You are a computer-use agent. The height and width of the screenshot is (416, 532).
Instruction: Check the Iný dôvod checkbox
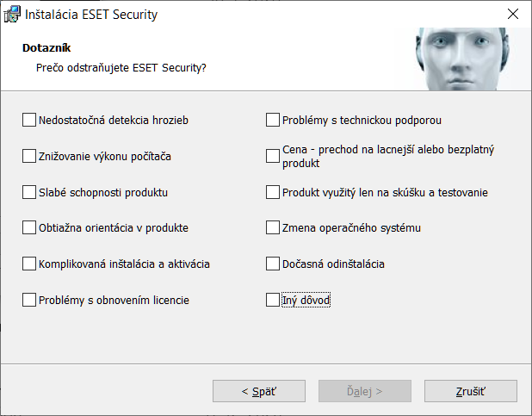[x=273, y=300]
